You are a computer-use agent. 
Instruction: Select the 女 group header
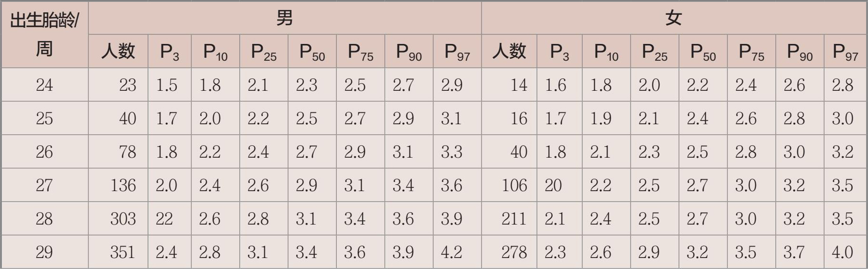tap(674, 18)
